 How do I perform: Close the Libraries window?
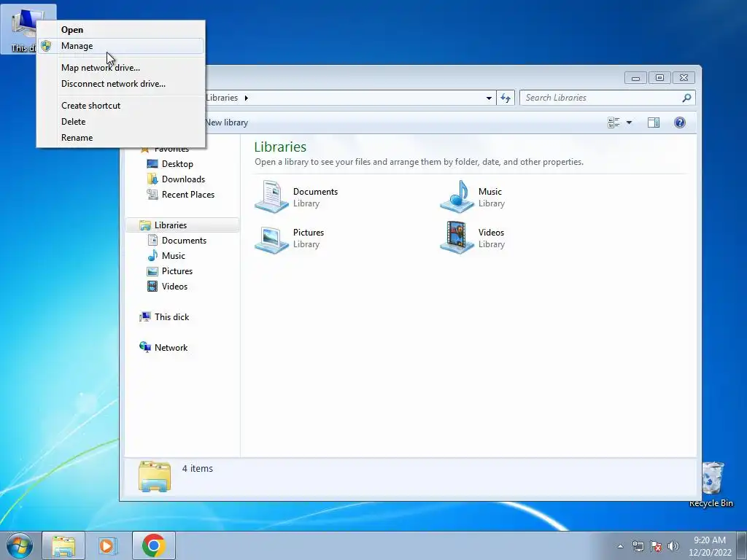point(684,77)
